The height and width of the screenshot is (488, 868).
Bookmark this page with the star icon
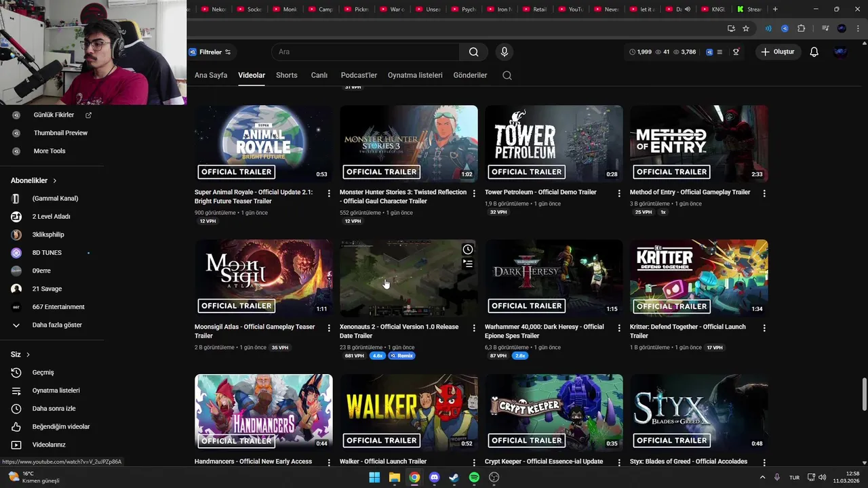tap(746, 28)
